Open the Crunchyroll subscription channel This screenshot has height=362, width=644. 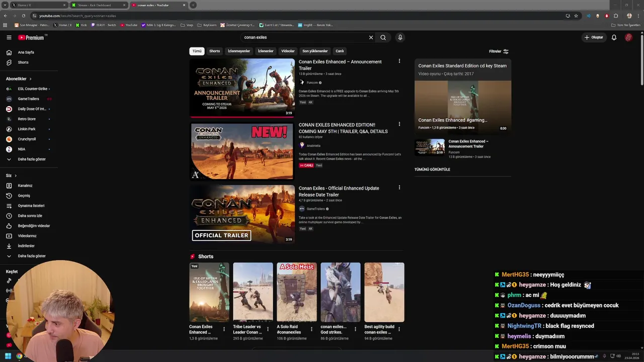tap(27, 139)
